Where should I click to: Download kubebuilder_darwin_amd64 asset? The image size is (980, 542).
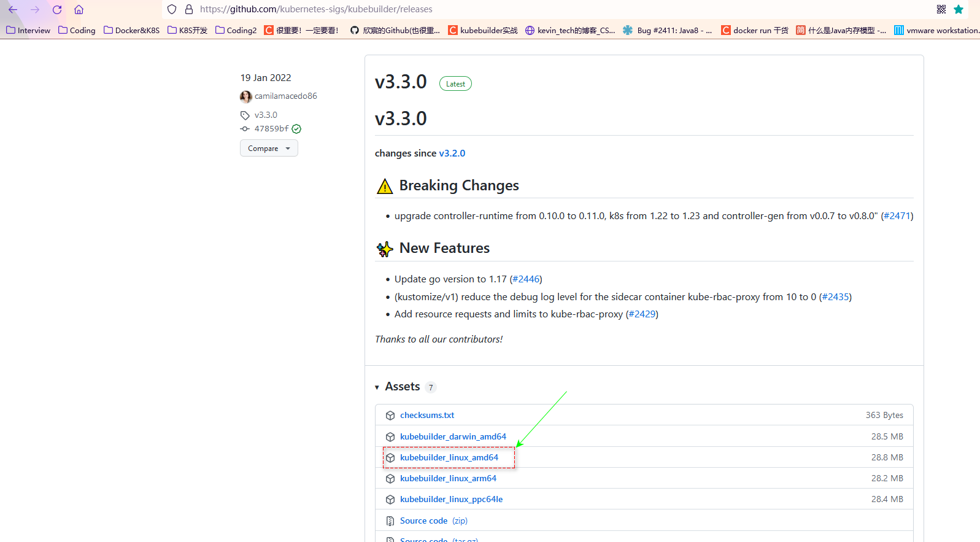(453, 436)
